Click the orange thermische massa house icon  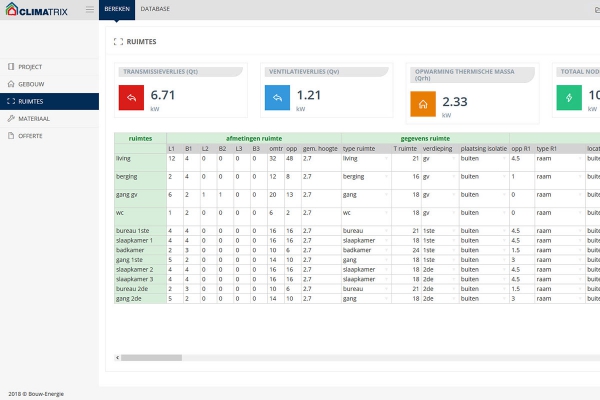(x=423, y=104)
